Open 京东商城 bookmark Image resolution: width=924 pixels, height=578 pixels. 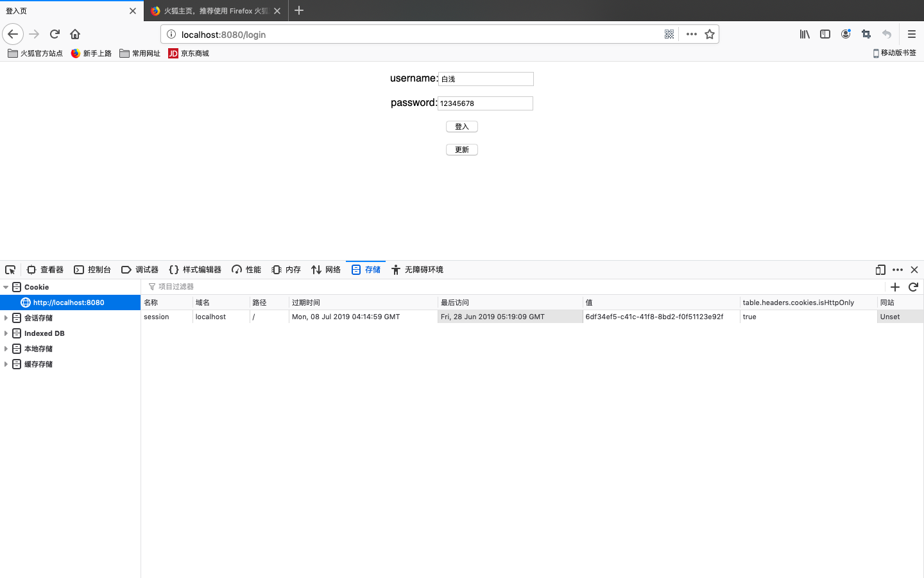(189, 53)
